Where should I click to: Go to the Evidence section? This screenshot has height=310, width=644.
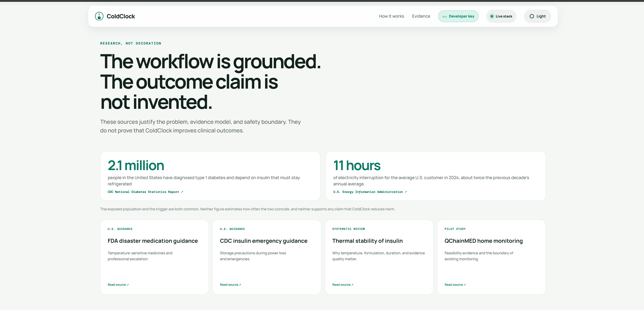(x=421, y=16)
